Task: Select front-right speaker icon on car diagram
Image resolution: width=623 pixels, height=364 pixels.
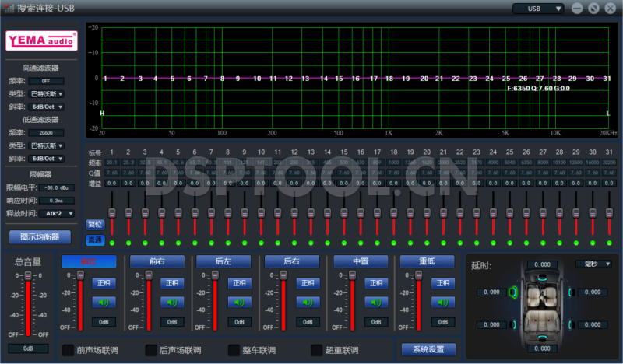Action: click(x=571, y=292)
